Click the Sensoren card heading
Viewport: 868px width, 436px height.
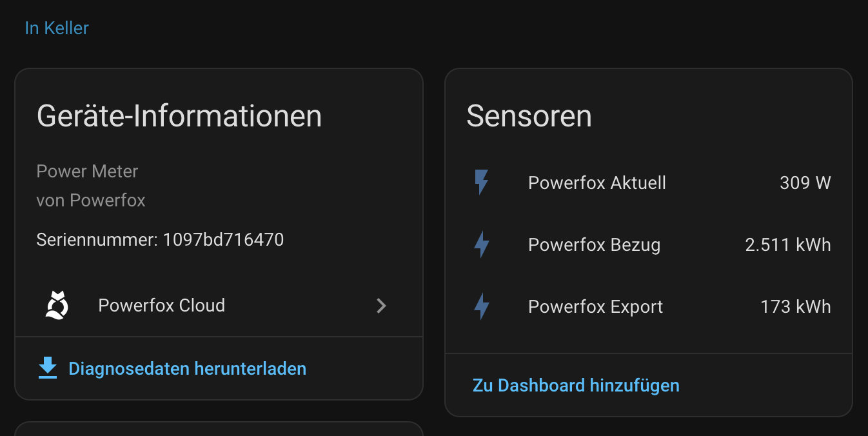pyautogui.click(x=529, y=116)
